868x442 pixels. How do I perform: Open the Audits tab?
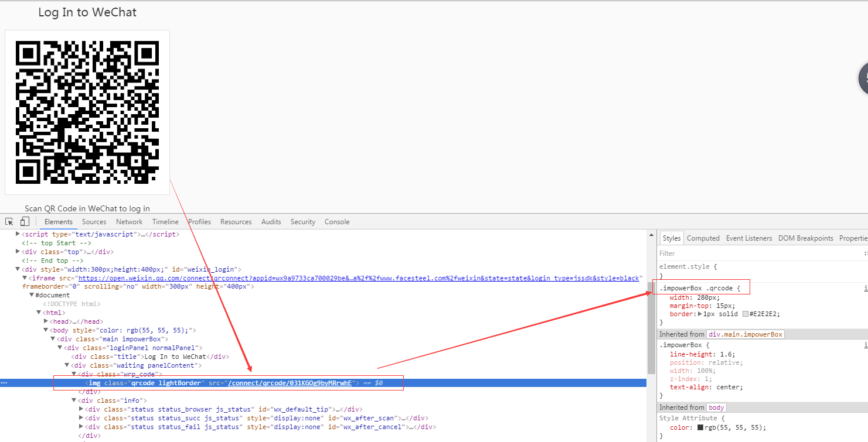tap(271, 222)
